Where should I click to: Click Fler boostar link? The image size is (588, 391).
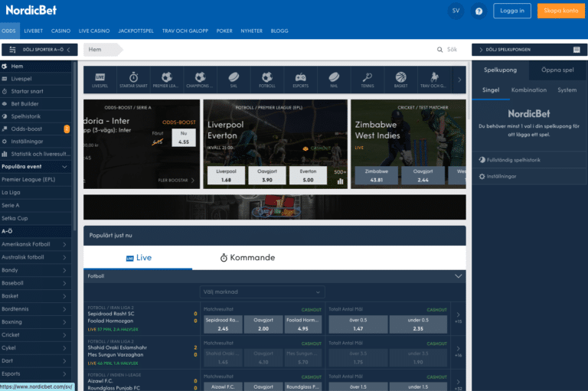(176, 181)
